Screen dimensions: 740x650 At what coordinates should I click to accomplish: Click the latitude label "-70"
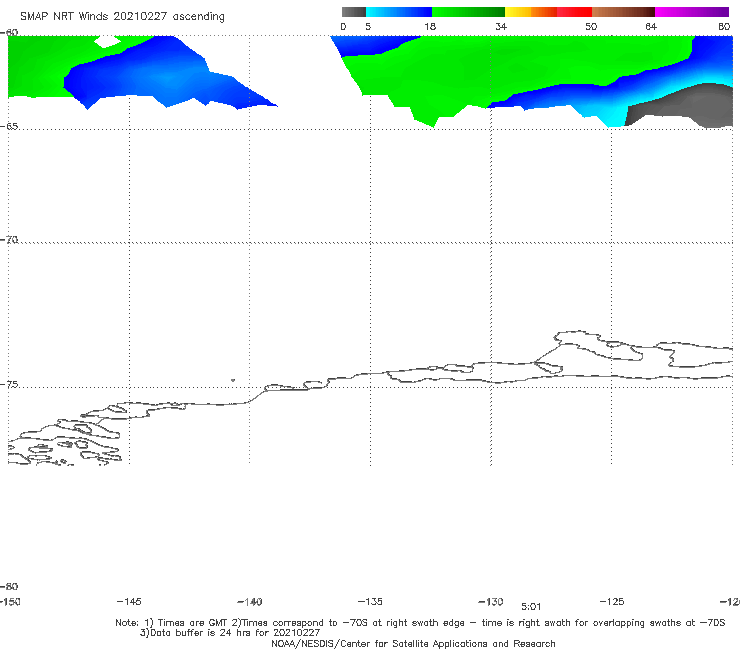click(x=9, y=239)
